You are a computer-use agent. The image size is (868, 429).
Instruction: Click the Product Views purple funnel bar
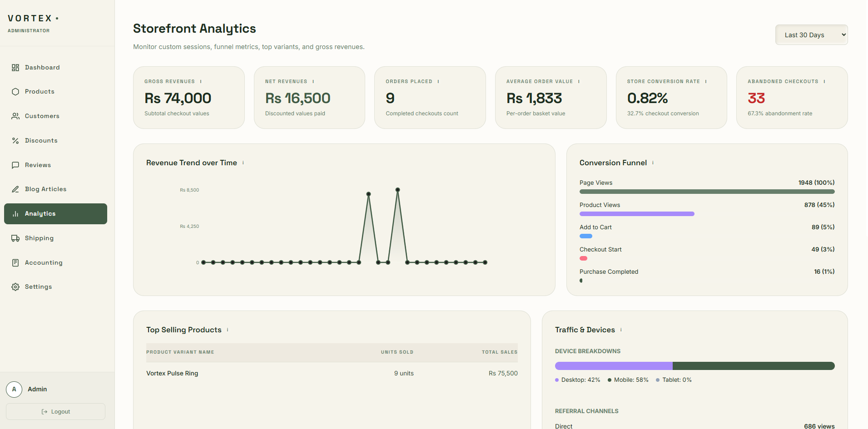pyautogui.click(x=637, y=214)
